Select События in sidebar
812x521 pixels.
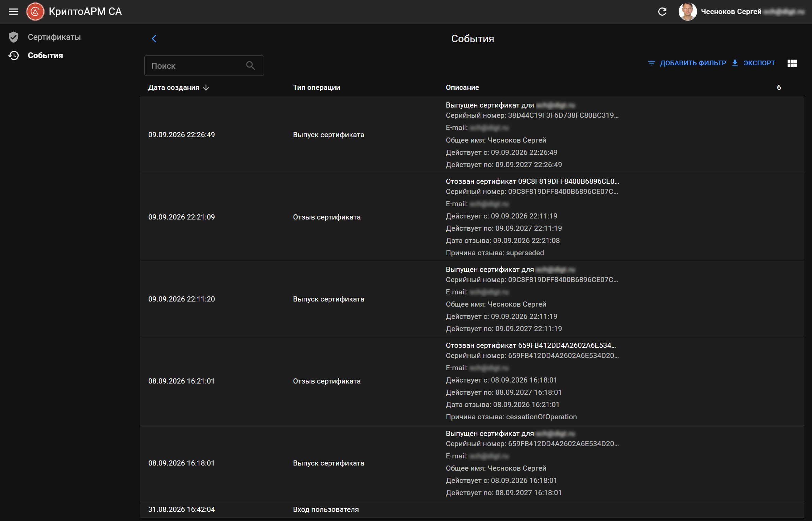45,55
